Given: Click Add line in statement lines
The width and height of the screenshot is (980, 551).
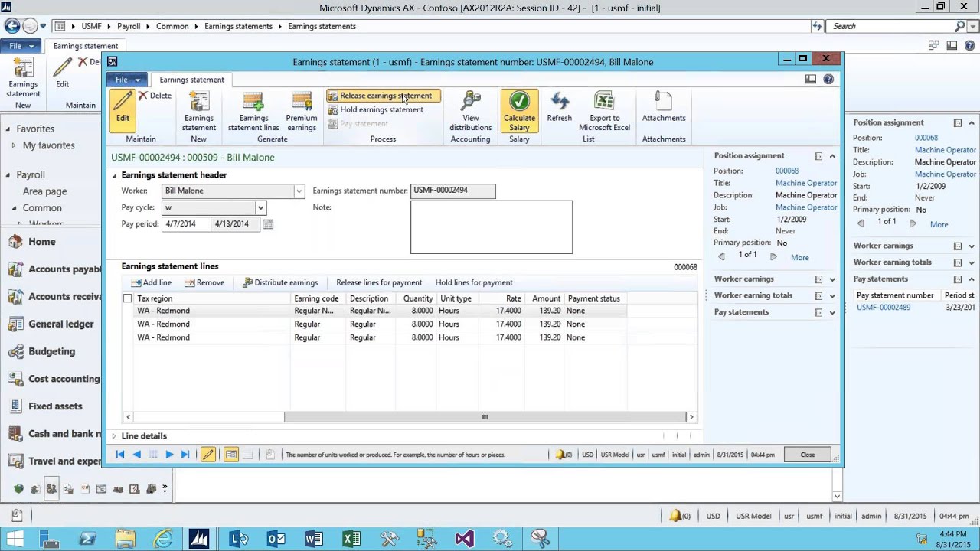Looking at the screenshot, I should (151, 282).
